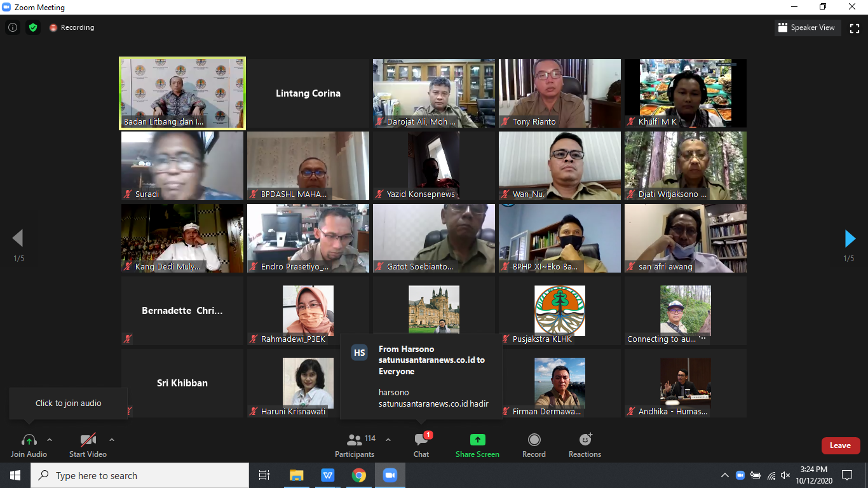The image size is (868, 488).
Task: Expand video options arrow next to Start Video
Action: pyautogui.click(x=112, y=440)
